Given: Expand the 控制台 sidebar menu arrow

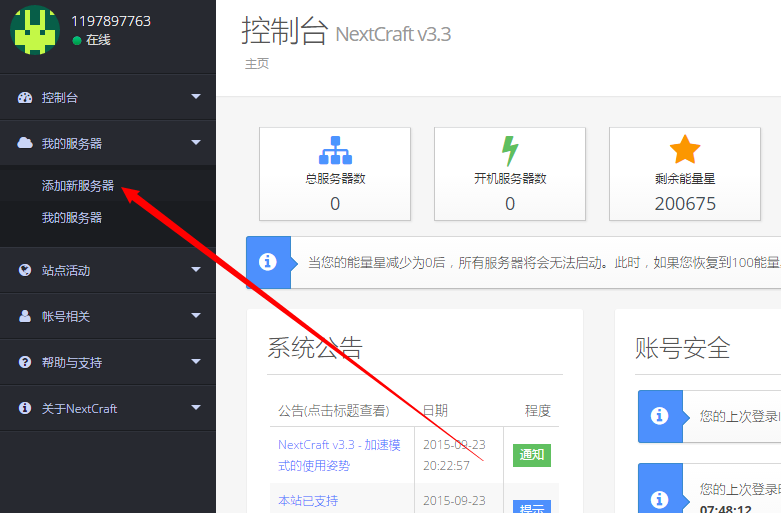Looking at the screenshot, I should coord(196,97).
